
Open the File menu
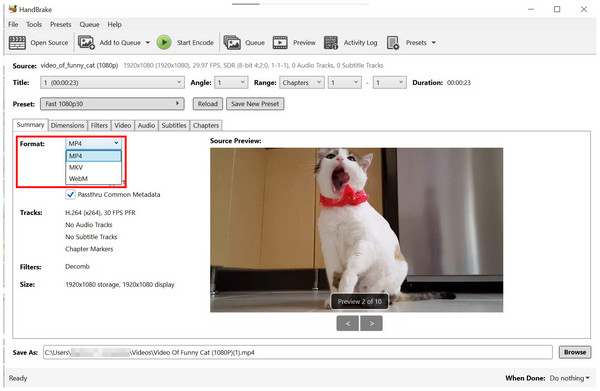click(13, 24)
